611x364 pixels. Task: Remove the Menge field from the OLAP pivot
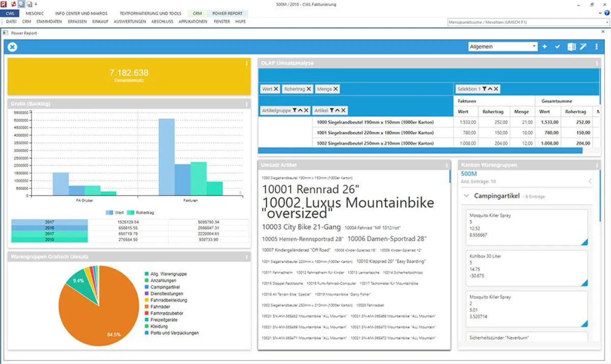click(x=336, y=89)
